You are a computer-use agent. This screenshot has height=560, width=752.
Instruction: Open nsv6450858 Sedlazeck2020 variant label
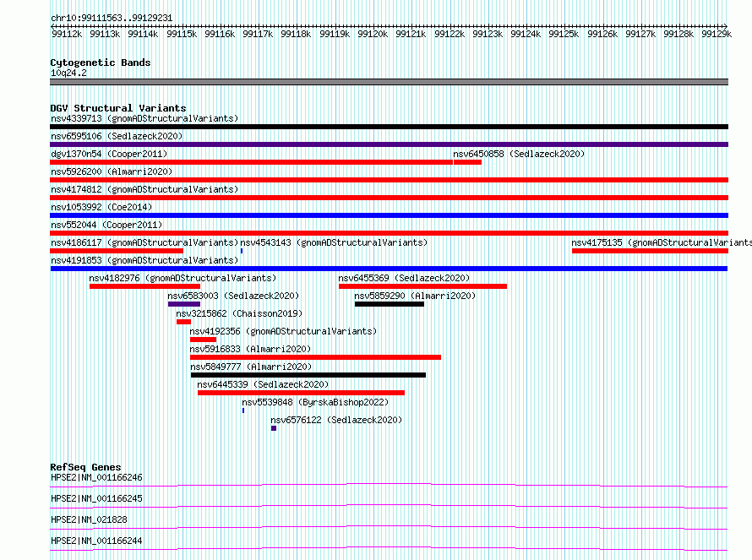click(x=519, y=154)
